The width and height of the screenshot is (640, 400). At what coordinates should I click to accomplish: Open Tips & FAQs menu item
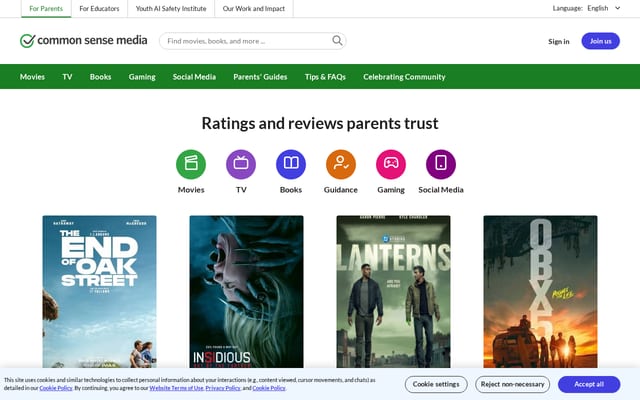click(x=325, y=77)
